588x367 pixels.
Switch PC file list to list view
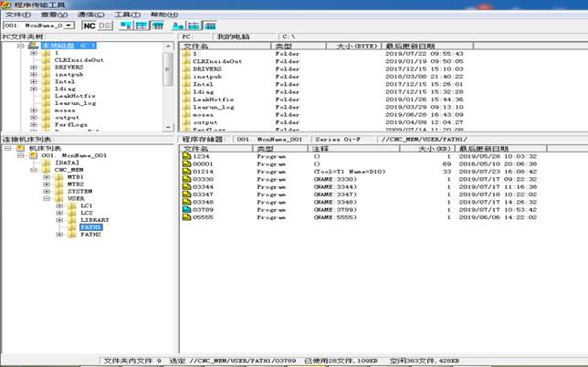point(141,26)
